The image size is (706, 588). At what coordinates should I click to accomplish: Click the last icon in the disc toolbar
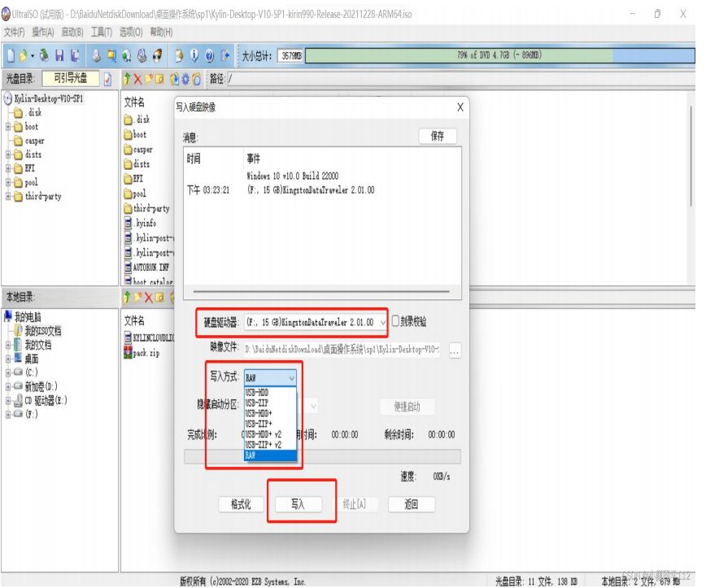coord(196,79)
